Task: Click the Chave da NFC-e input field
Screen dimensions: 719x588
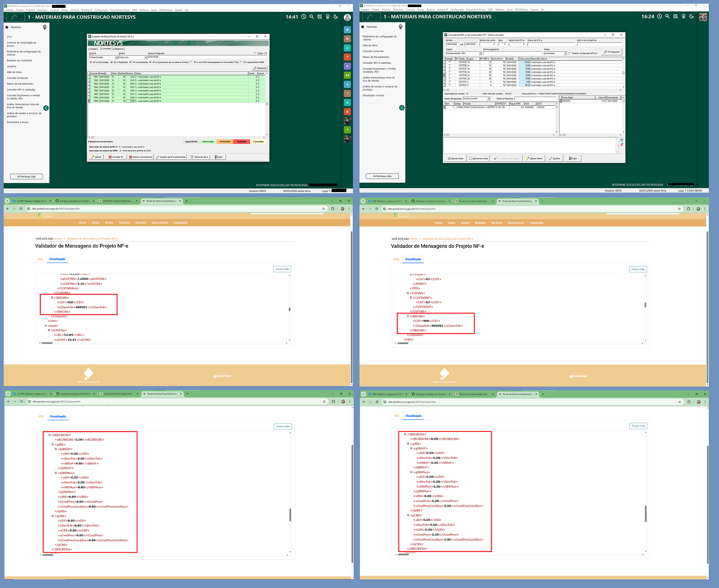Action: tap(550, 44)
